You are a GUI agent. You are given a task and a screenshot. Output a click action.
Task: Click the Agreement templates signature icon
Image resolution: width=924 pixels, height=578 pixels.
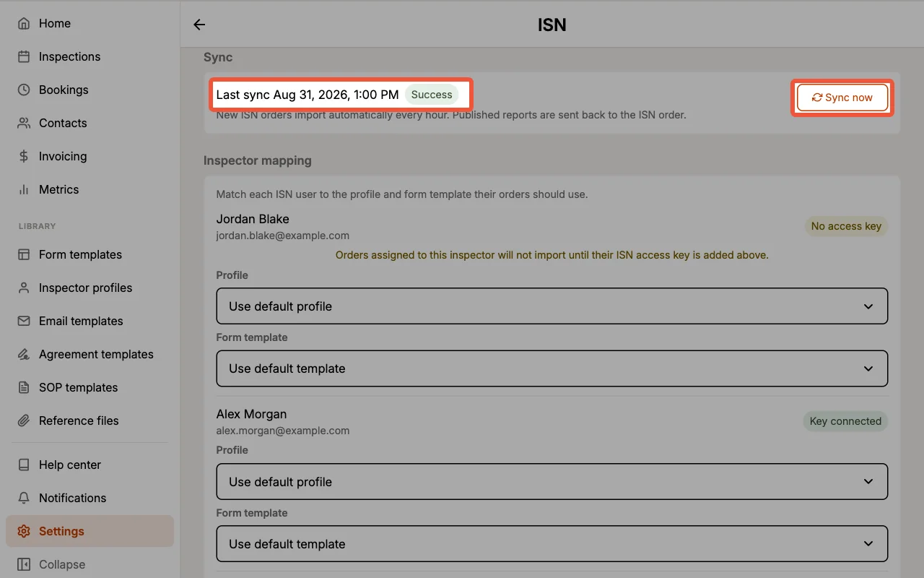point(24,354)
